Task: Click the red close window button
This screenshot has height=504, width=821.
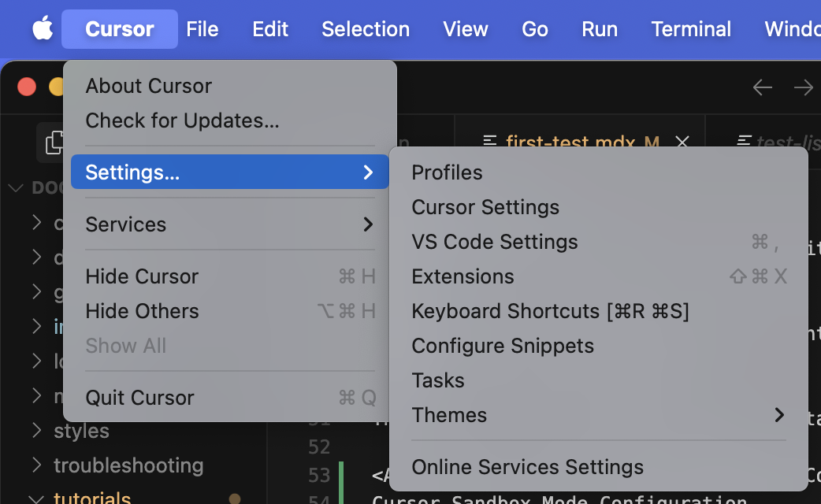Action: [x=27, y=87]
